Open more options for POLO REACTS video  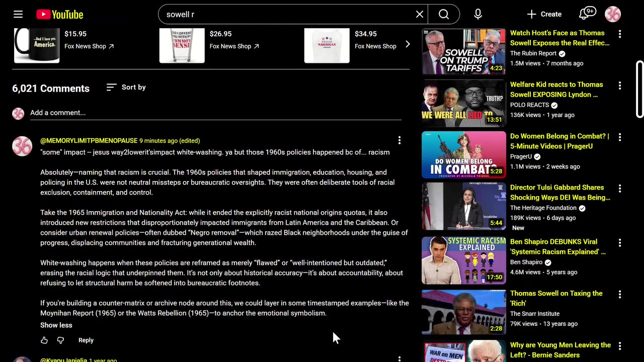(620, 86)
